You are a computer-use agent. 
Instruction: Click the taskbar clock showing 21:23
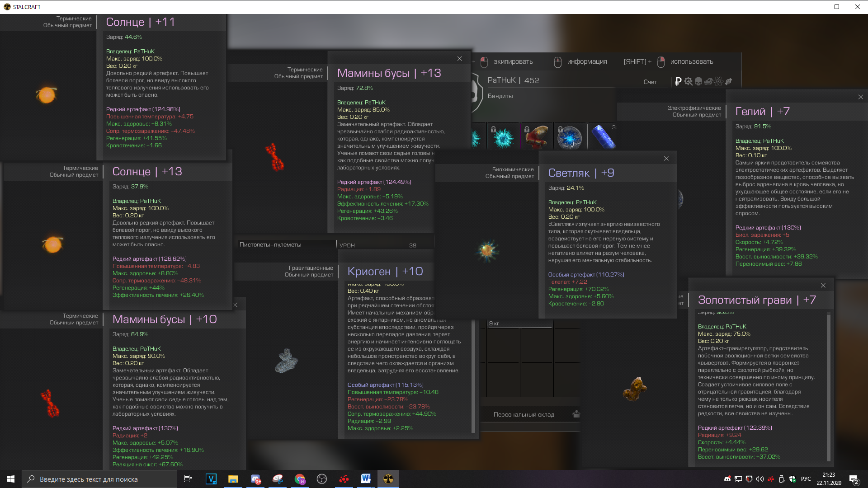coord(829,479)
